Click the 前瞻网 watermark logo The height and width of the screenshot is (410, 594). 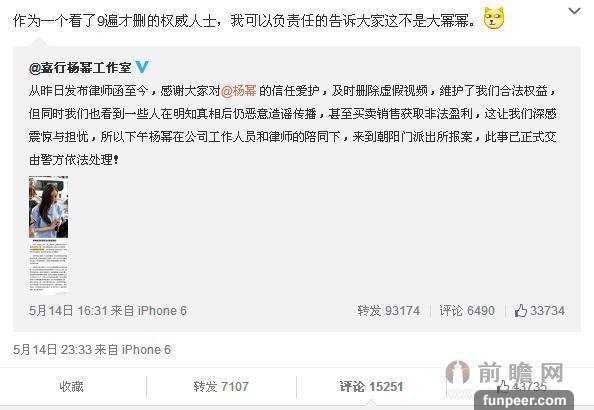(504, 372)
